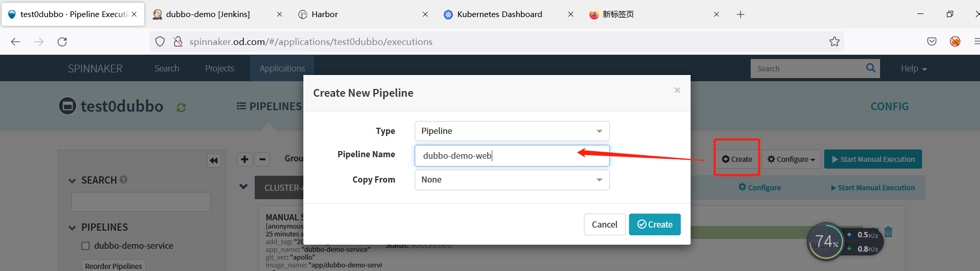The image size is (980, 271).
Task: Collapse the filter sidebar with double-arrow icon
Action: click(213, 161)
